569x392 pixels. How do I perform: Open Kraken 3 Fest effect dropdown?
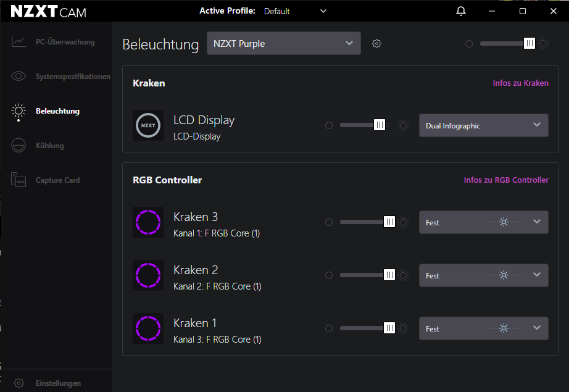[483, 222]
